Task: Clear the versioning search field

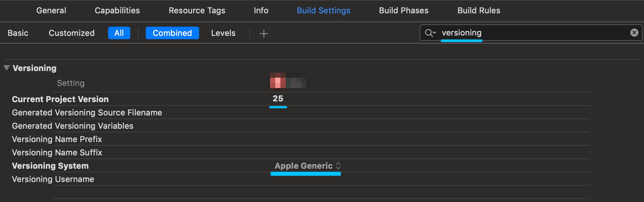Action: 634,33
